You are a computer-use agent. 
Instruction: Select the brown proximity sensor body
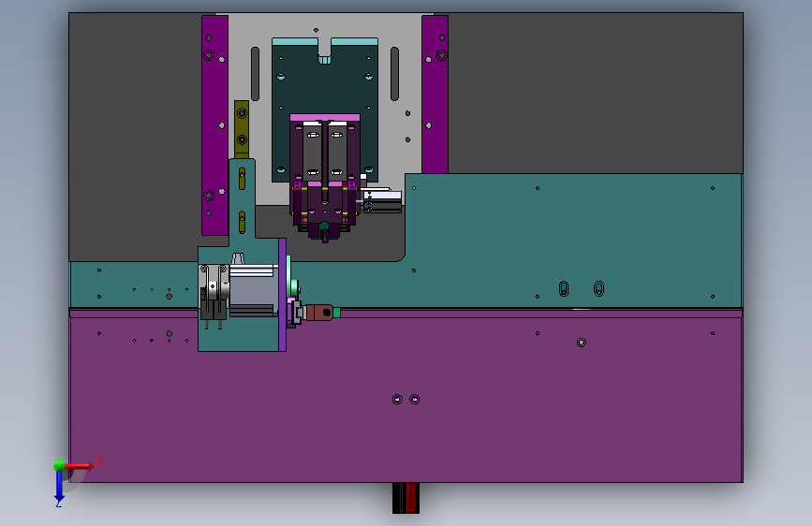319,313
